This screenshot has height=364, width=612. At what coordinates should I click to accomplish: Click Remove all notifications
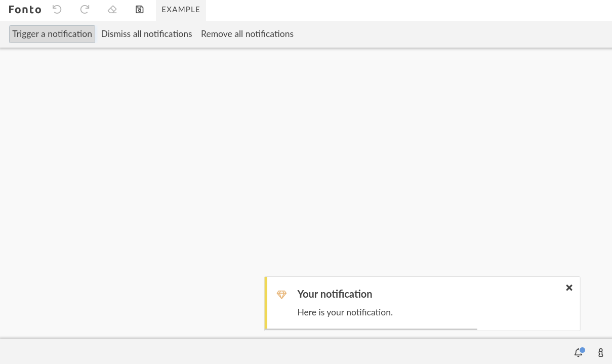(x=247, y=34)
